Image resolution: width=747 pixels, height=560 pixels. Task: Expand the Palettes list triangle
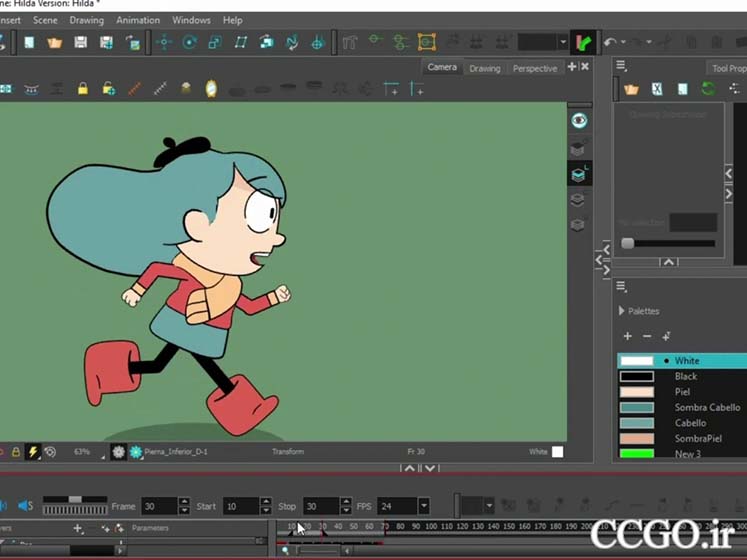[622, 311]
